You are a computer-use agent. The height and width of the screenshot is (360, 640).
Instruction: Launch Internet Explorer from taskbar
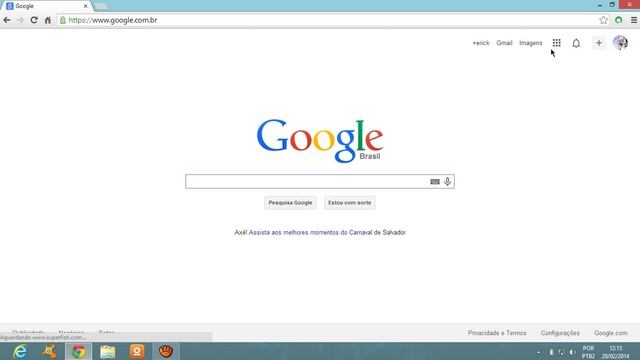(x=20, y=351)
